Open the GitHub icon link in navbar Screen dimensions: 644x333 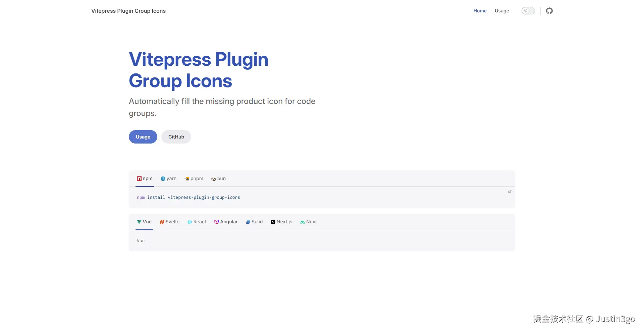[x=549, y=11]
